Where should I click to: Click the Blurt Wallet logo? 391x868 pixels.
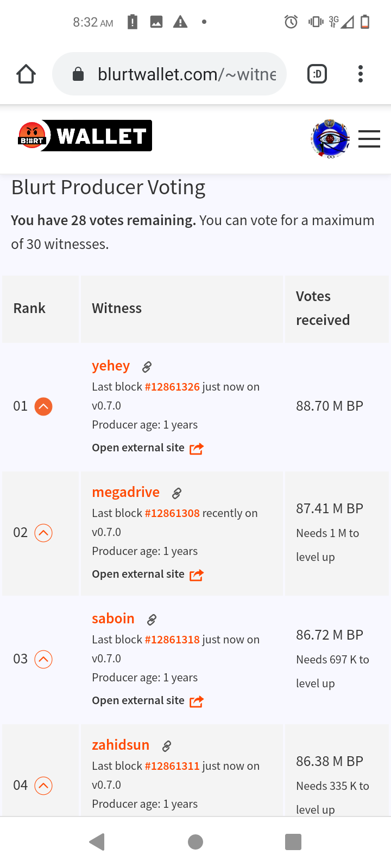click(85, 136)
